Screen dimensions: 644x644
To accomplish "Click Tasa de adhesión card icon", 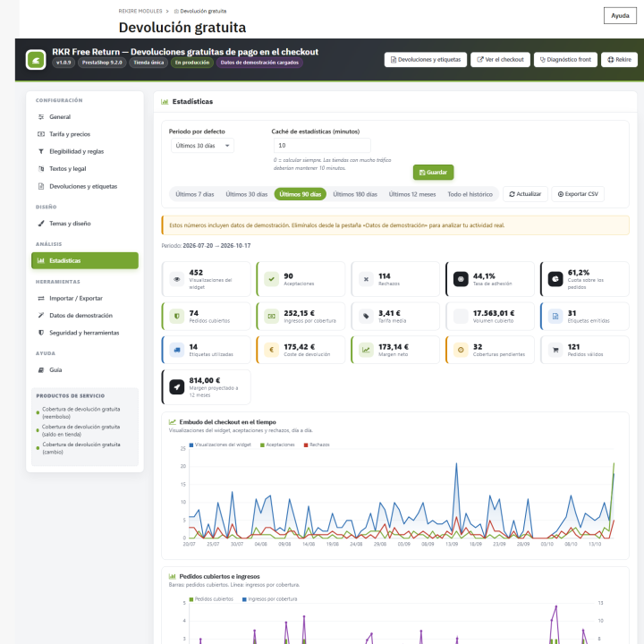I will [x=461, y=279].
